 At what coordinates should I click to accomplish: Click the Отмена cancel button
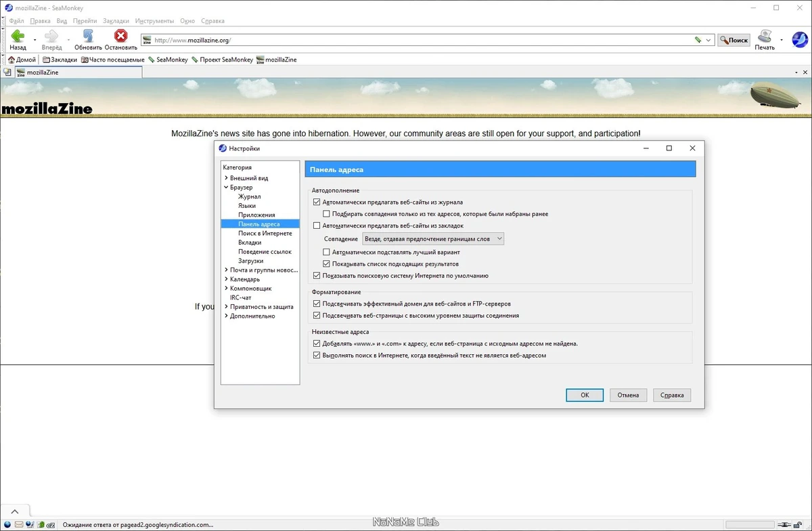point(628,395)
